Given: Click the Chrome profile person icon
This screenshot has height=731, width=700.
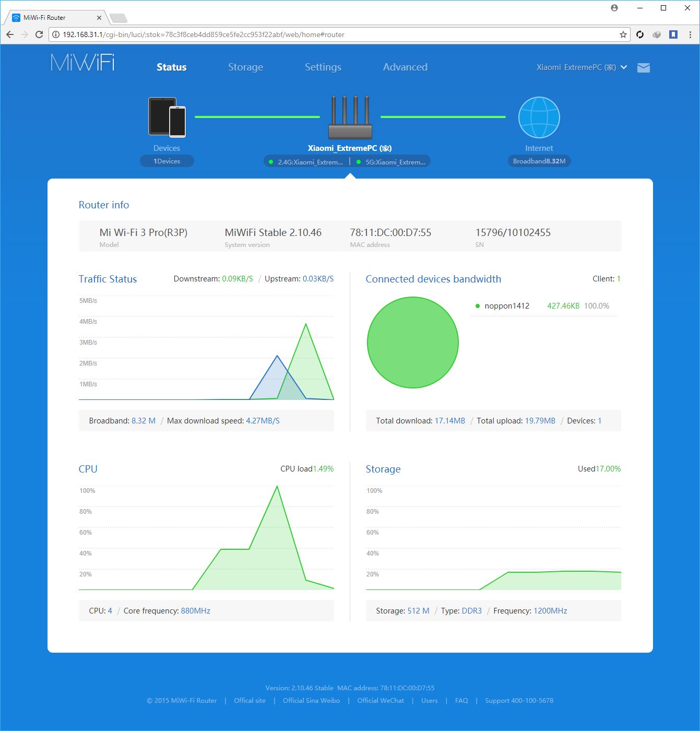Looking at the screenshot, I should tap(614, 8).
